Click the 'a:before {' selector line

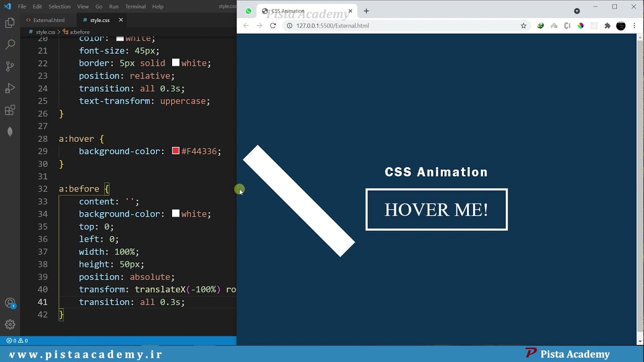point(84,189)
